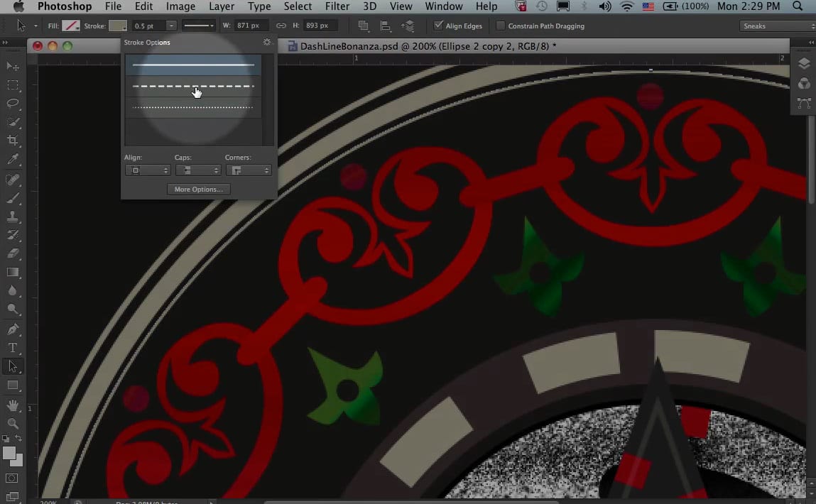Open the Window menu
The width and height of the screenshot is (816, 504).
click(x=443, y=6)
